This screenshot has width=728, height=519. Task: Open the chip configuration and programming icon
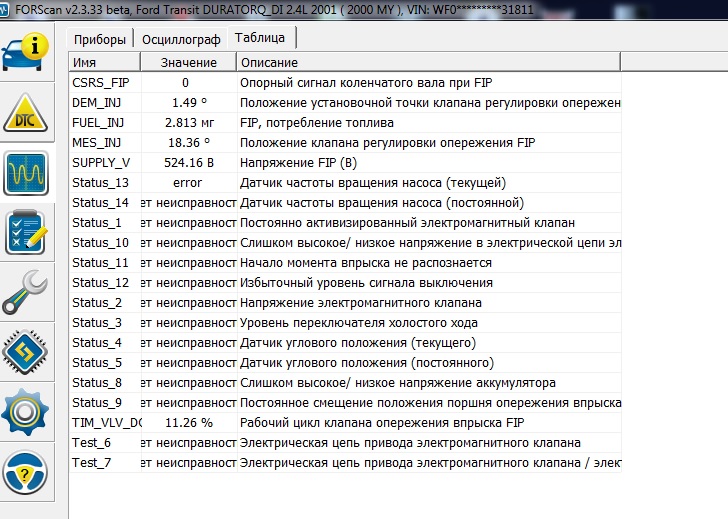pos(26,352)
